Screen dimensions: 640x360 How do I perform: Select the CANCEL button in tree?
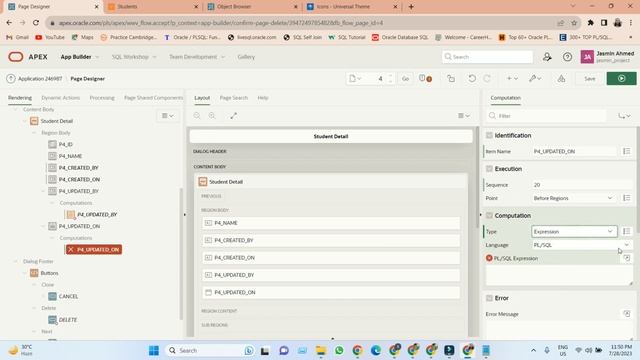63,296
